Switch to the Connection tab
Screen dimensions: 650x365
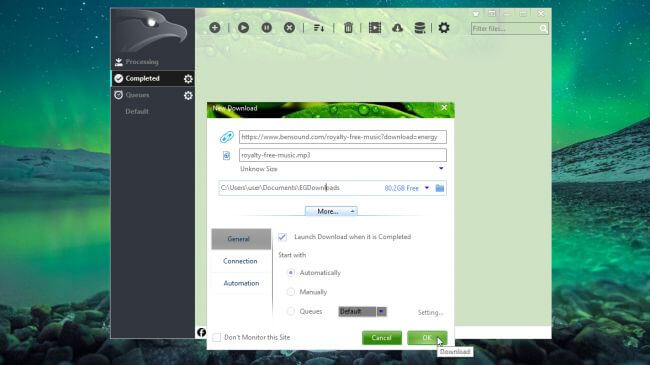(x=240, y=261)
